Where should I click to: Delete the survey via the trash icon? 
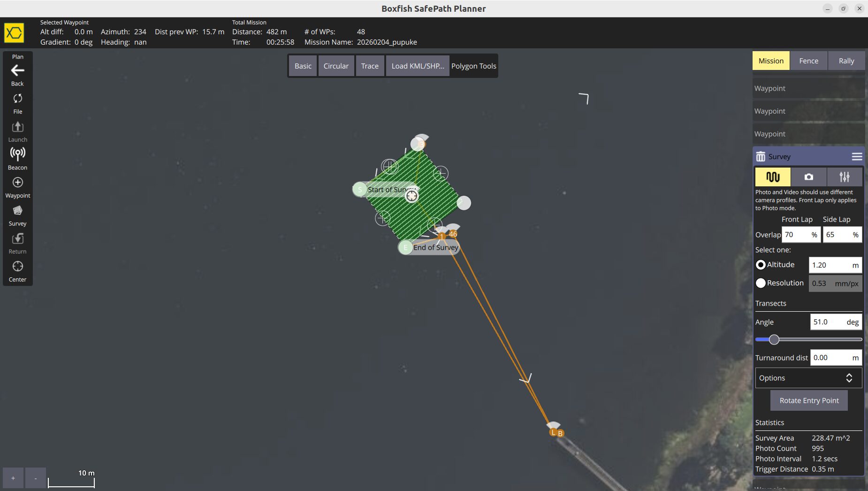pyautogui.click(x=761, y=156)
